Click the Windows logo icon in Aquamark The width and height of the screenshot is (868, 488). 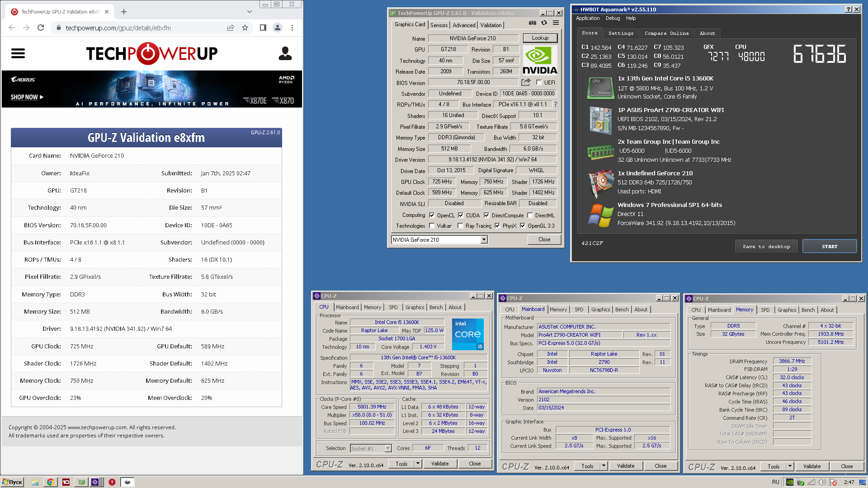(x=600, y=215)
